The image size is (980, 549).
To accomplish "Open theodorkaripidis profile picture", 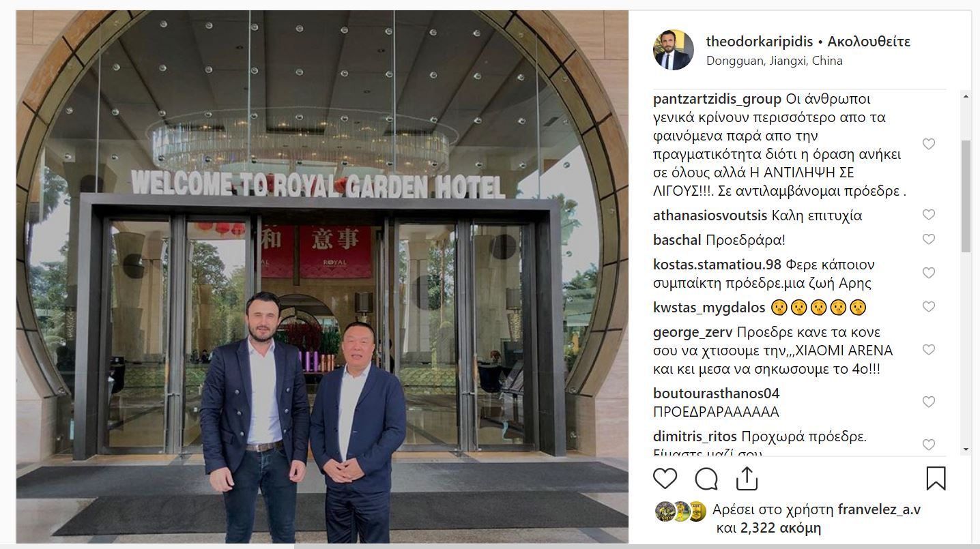I will click(674, 50).
